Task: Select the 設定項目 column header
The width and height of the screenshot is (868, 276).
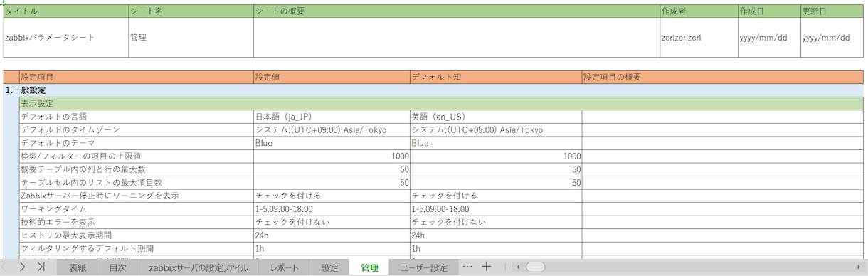Action: tap(136, 77)
